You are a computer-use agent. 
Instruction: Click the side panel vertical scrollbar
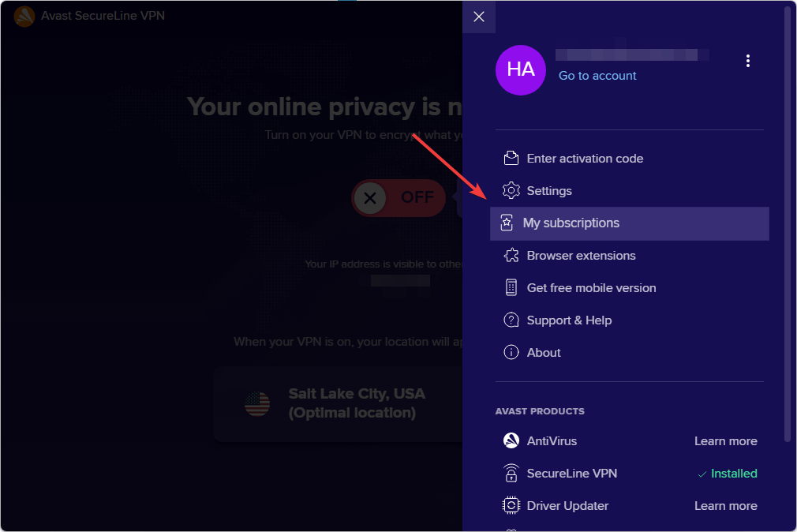787,221
